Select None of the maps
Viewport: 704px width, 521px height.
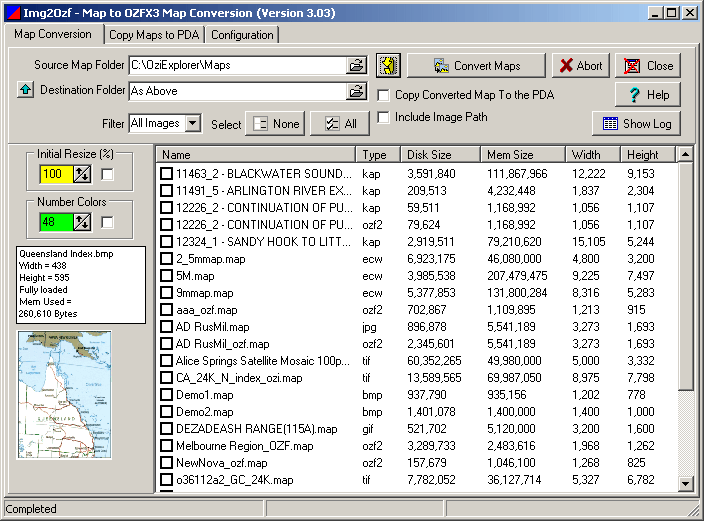pyautogui.click(x=275, y=124)
